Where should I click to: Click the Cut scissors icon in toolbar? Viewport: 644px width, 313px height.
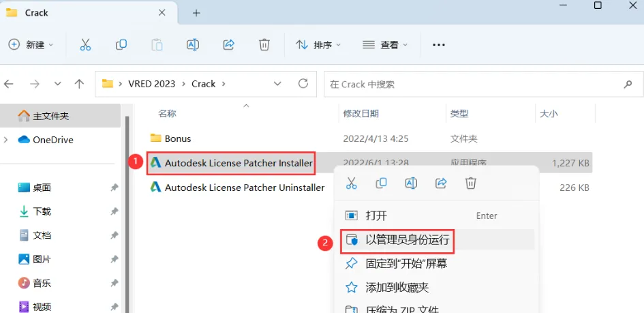pyautogui.click(x=85, y=45)
